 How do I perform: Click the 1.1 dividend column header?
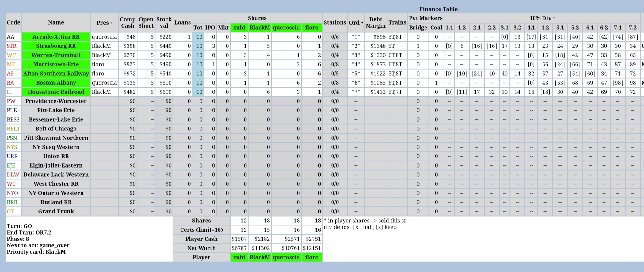pos(449,28)
